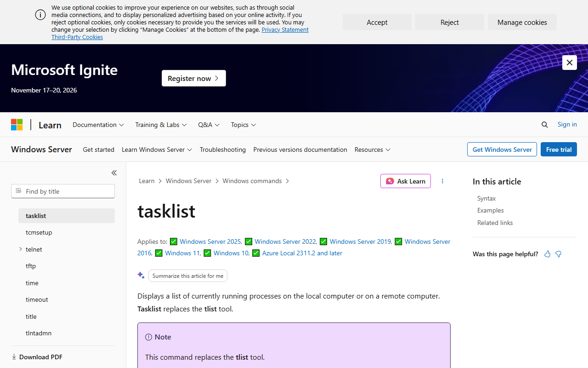Image resolution: width=588 pixels, height=368 pixels.
Task: Collapse the table of contents sidebar
Action: (x=114, y=173)
